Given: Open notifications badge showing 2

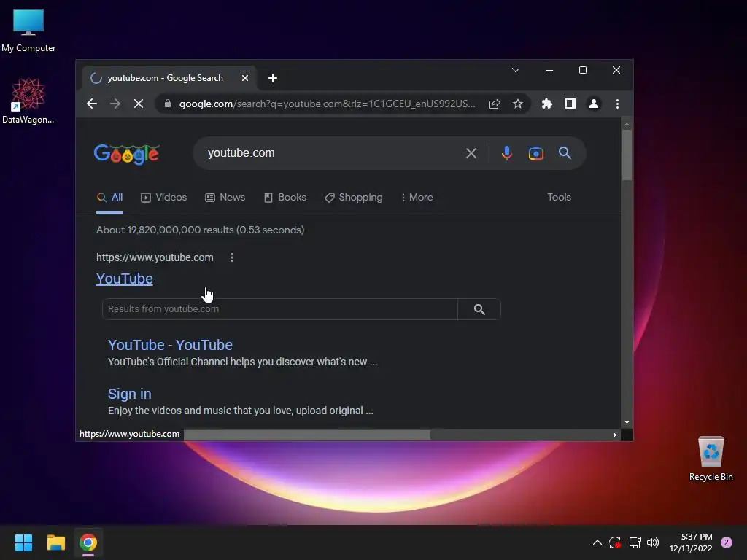Looking at the screenshot, I should [727, 542].
